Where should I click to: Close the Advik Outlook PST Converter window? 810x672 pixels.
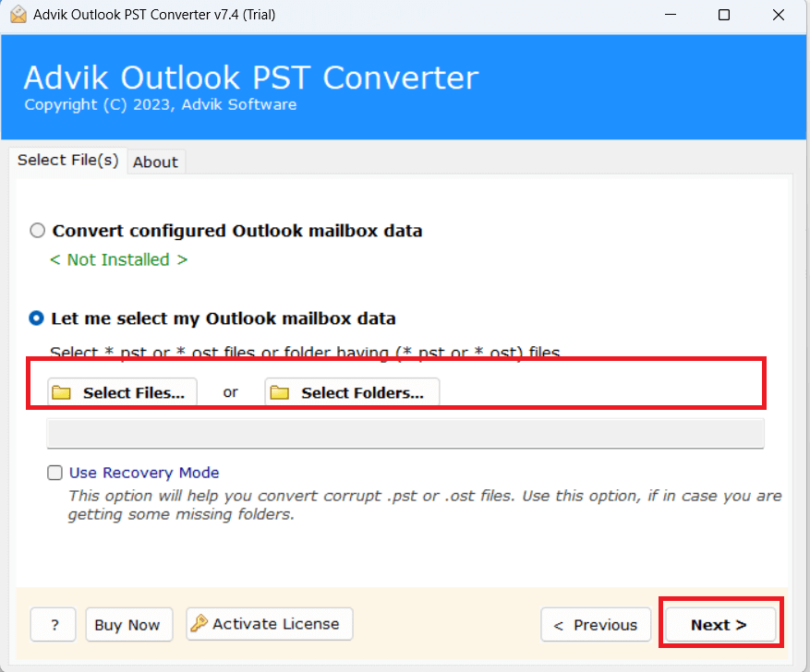[x=779, y=15]
